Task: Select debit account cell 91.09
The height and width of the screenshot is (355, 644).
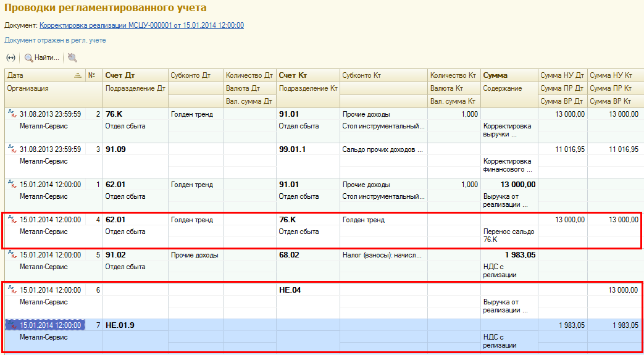Action: (136, 149)
